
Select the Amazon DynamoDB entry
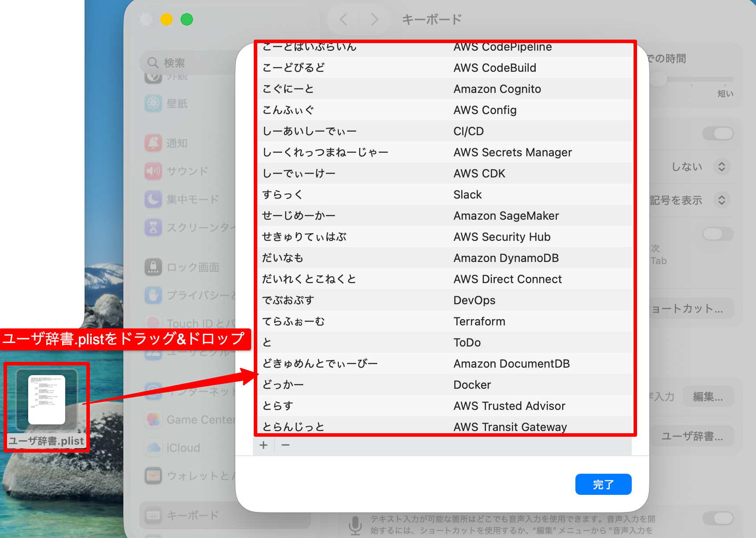(445, 258)
